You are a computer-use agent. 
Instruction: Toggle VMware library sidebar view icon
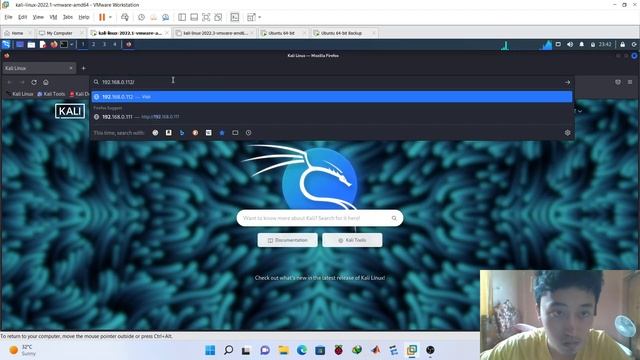pyautogui.click(x=182, y=17)
